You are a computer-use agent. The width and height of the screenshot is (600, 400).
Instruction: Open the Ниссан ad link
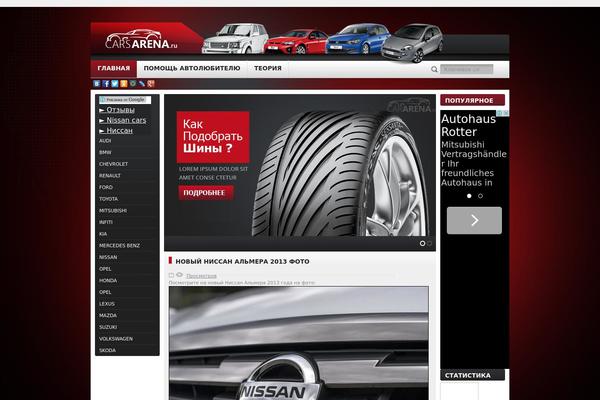[x=116, y=131]
